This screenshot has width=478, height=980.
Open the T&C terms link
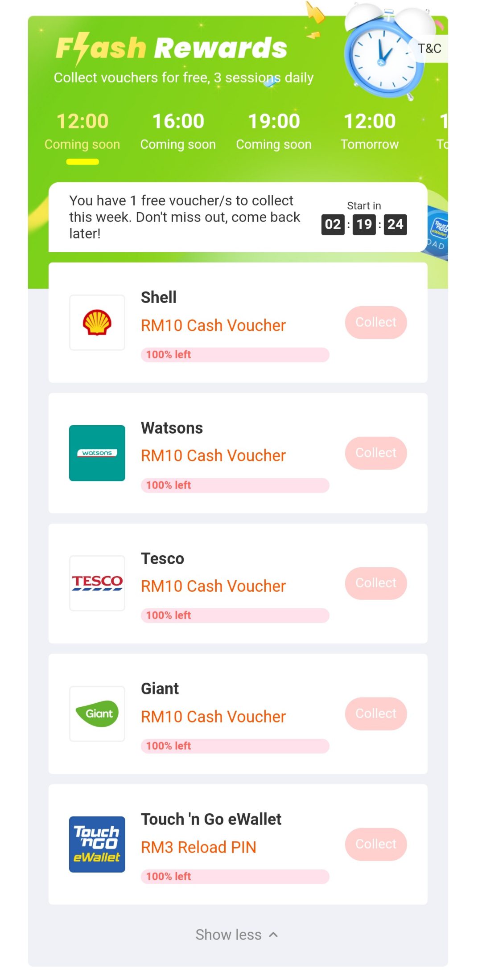coord(429,49)
